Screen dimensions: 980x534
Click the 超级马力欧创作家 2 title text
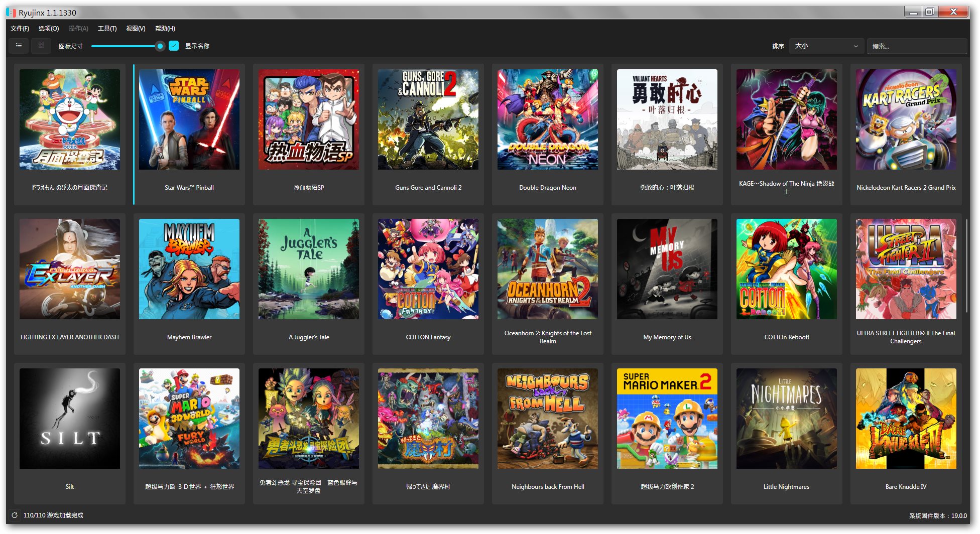coord(667,487)
